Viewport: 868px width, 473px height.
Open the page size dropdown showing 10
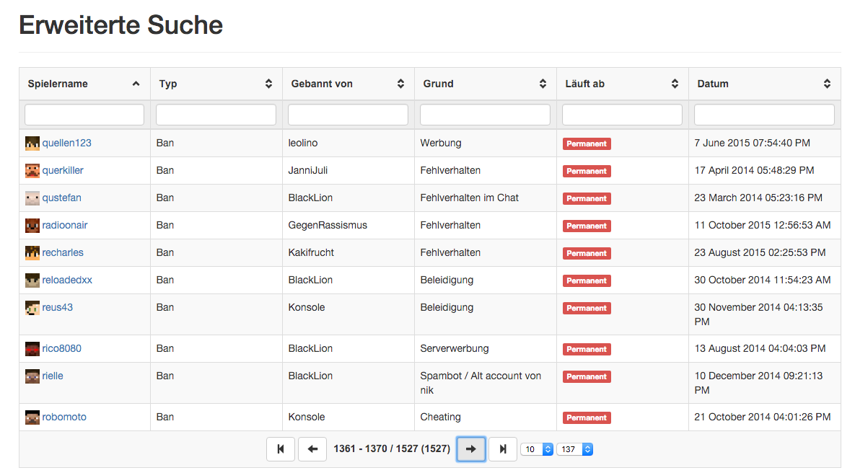[537, 448]
